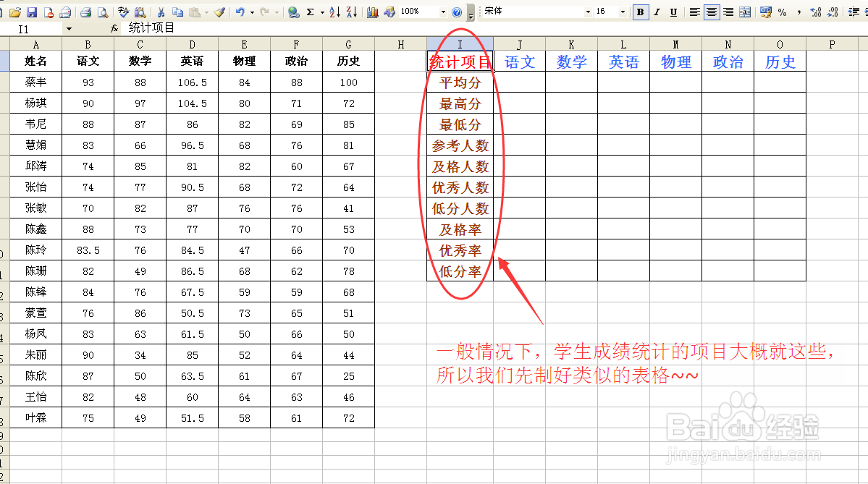Sort data ascending with the A-Z icon
Viewport: 868px width, 484px height.
tap(334, 12)
